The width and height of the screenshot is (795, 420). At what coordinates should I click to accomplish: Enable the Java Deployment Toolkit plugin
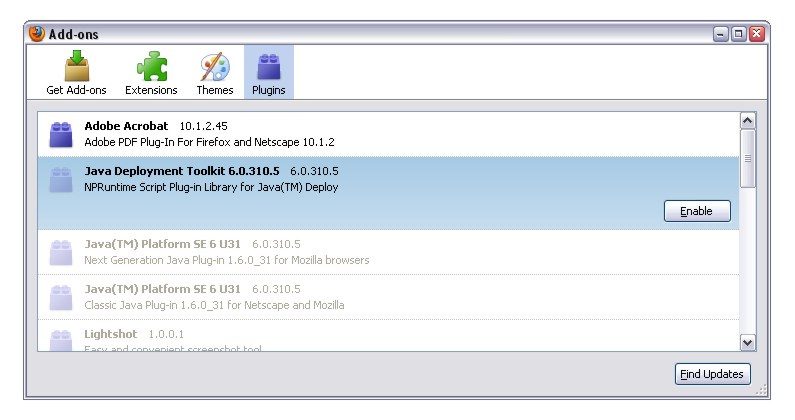pyautogui.click(x=697, y=211)
